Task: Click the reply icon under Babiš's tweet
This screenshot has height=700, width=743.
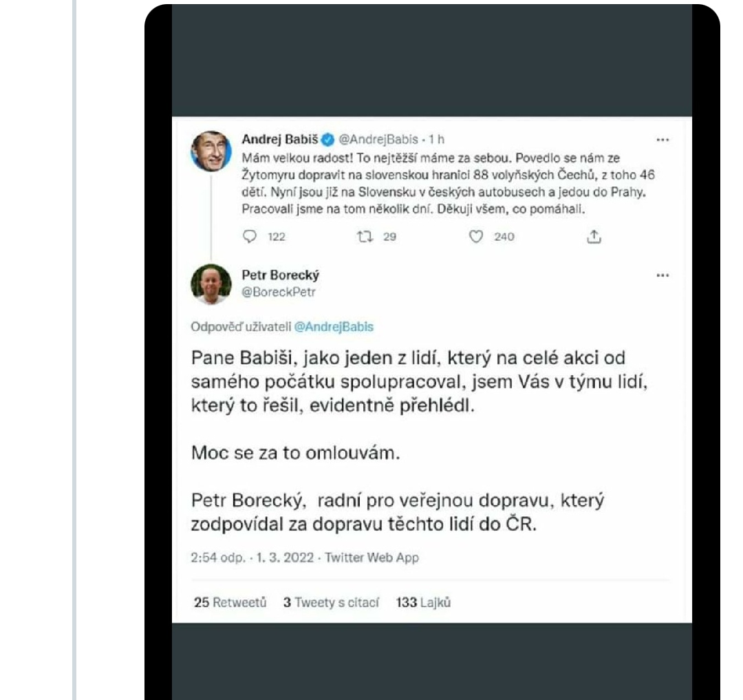Action: point(249,237)
